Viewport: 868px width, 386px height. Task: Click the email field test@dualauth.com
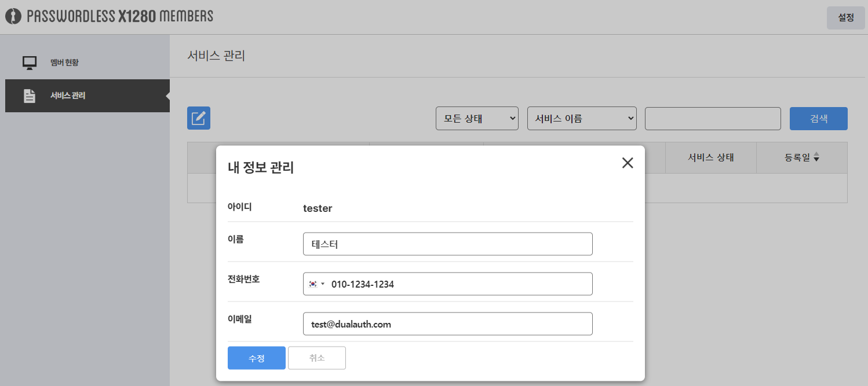[x=448, y=324]
